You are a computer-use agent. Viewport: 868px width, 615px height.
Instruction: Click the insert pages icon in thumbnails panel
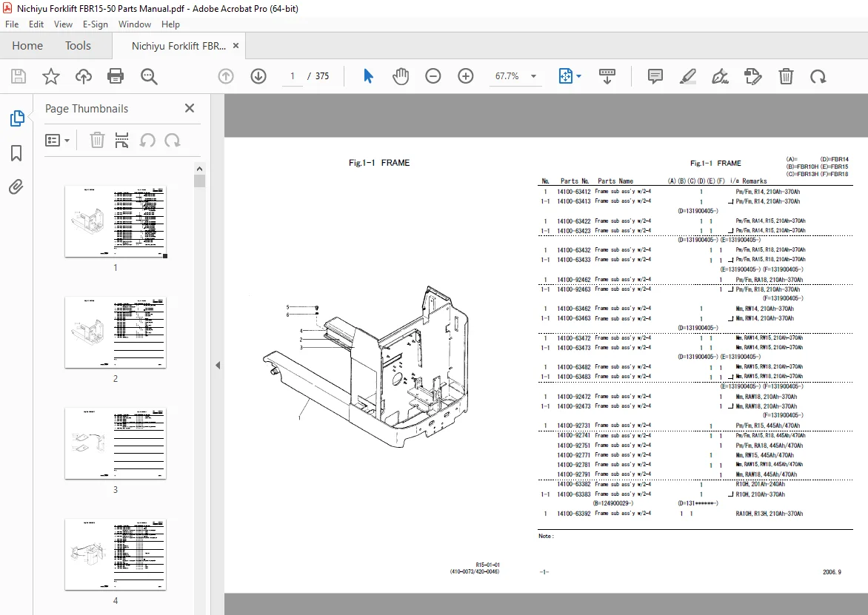[121, 141]
